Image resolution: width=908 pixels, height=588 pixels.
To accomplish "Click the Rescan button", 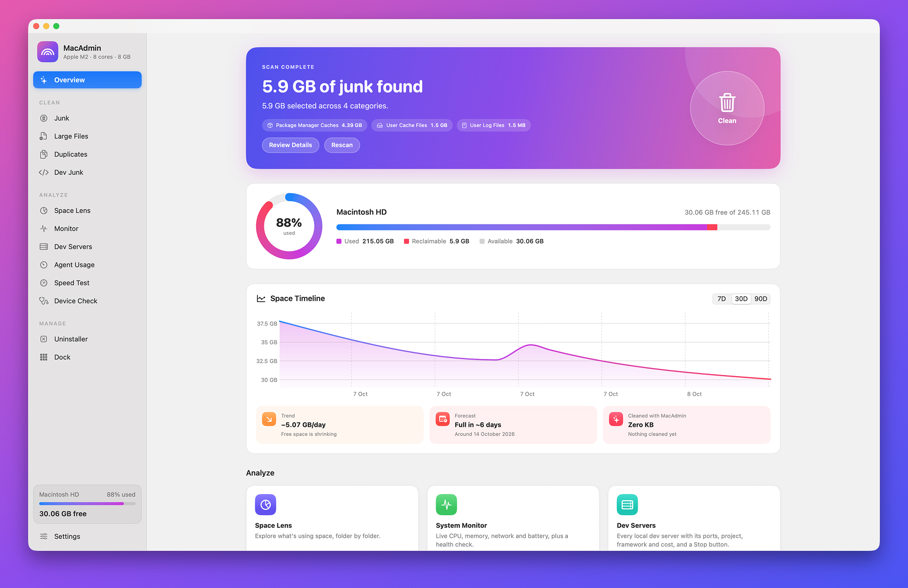I will (342, 145).
